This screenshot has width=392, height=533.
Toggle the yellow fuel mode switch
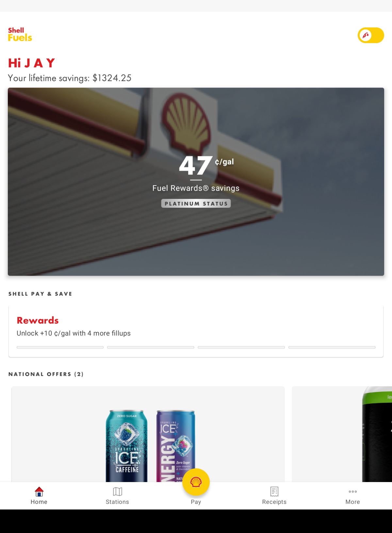point(371,35)
